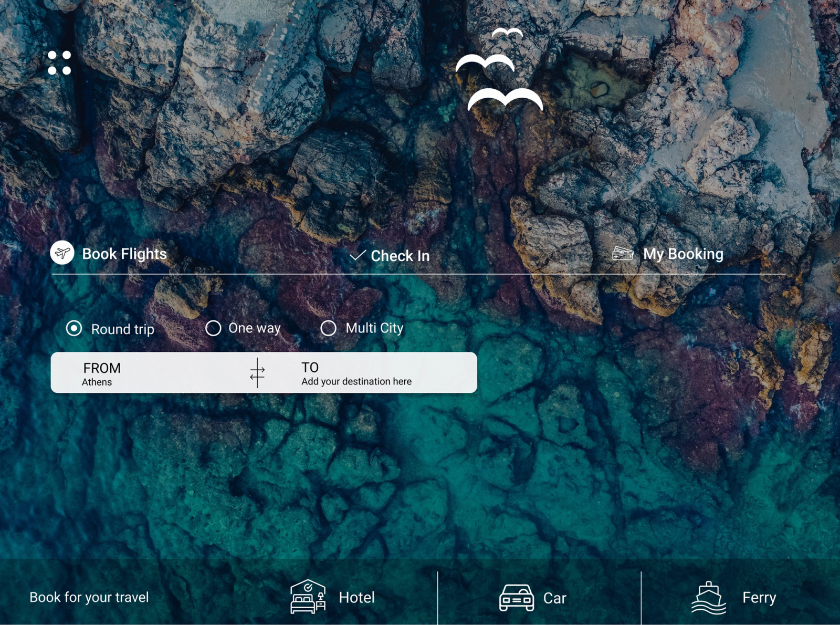The image size is (840, 625).
Task: Open the grid menu in the top-left corner
Action: coord(58,63)
